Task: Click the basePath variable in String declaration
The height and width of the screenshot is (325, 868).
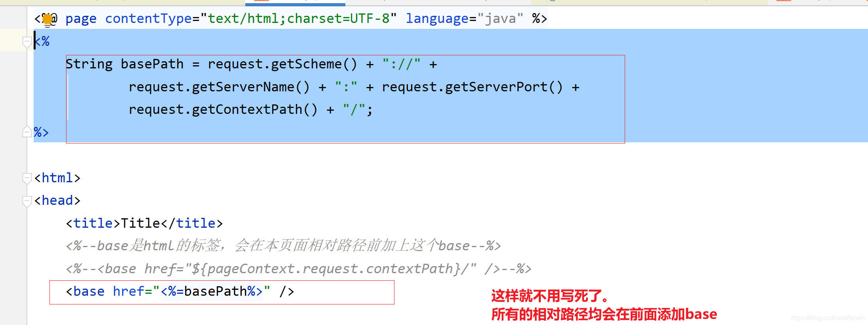Action: [152, 64]
